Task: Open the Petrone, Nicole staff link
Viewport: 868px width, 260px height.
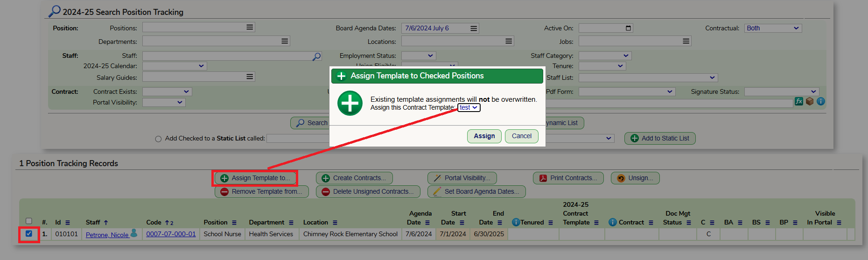Action: (107, 235)
